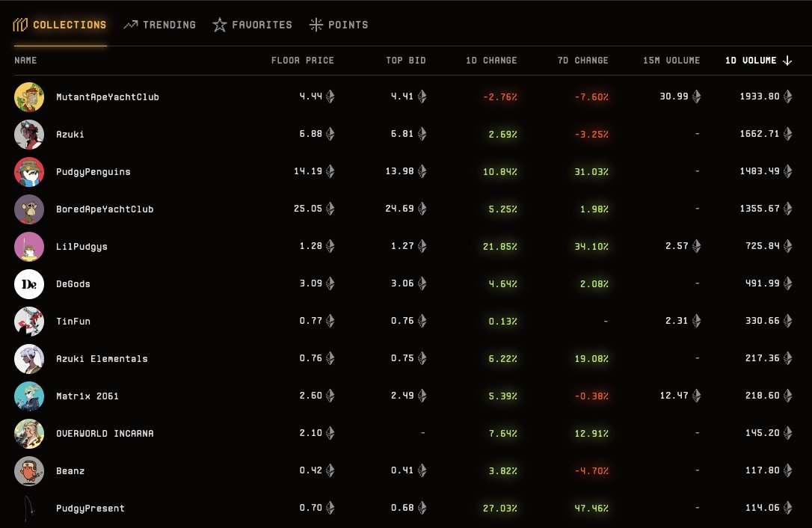Click LilPudgys pink avatar icon
812x528 pixels.
(29, 246)
